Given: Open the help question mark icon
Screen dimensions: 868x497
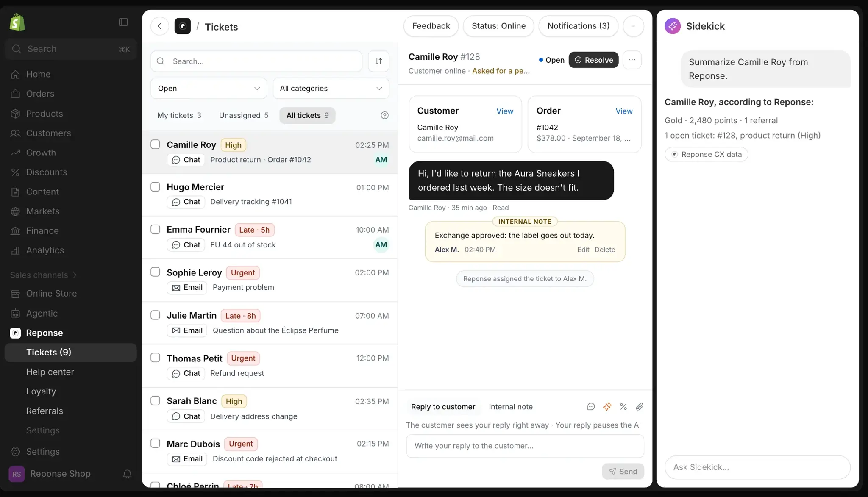Looking at the screenshot, I should coord(384,115).
